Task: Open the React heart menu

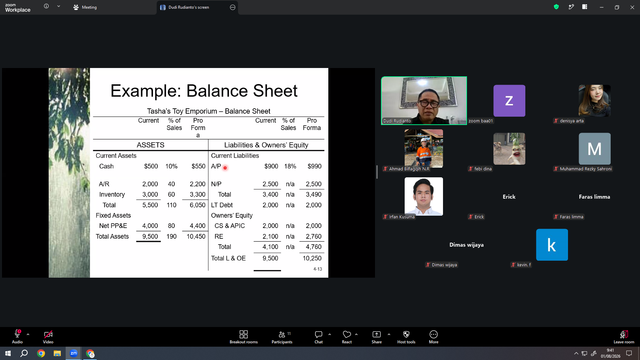Action: (347, 337)
